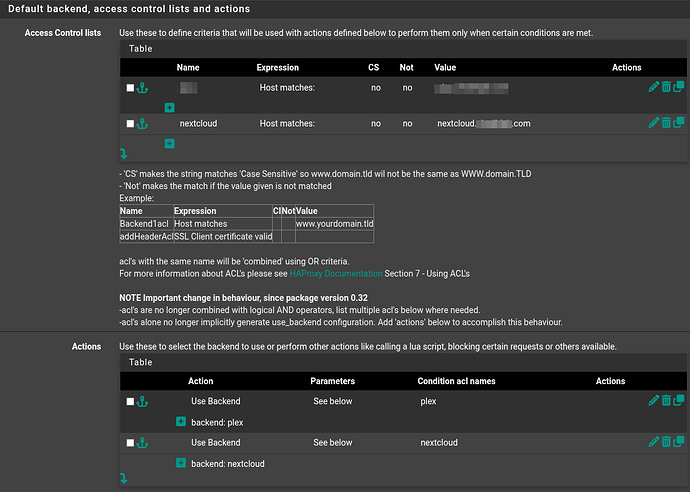This screenshot has width=690, height=492.
Task: Delete the nextcloud ACL entry using trash icon
Action: point(666,123)
